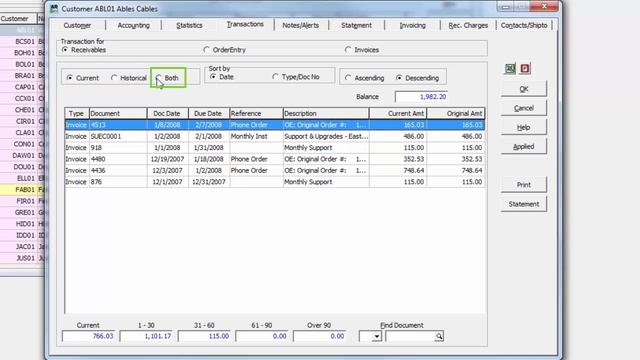Viewport: 640px width, 360px height.
Task: Select invoice row SUEC0001
Action: (275, 136)
